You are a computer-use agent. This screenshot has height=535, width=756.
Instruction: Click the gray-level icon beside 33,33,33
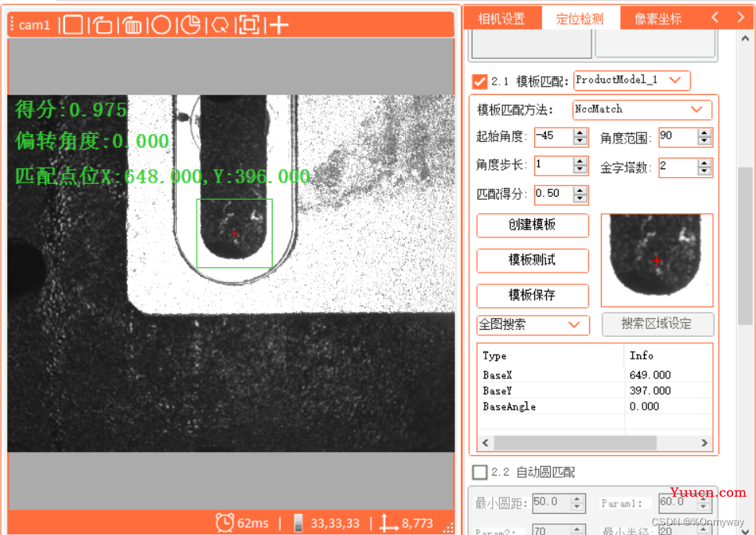[298, 523]
